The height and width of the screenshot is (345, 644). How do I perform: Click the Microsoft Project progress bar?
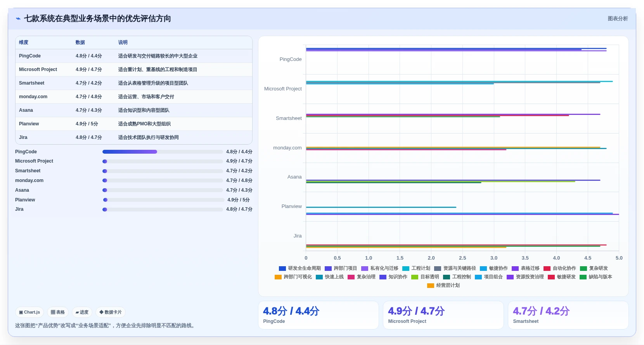point(163,161)
